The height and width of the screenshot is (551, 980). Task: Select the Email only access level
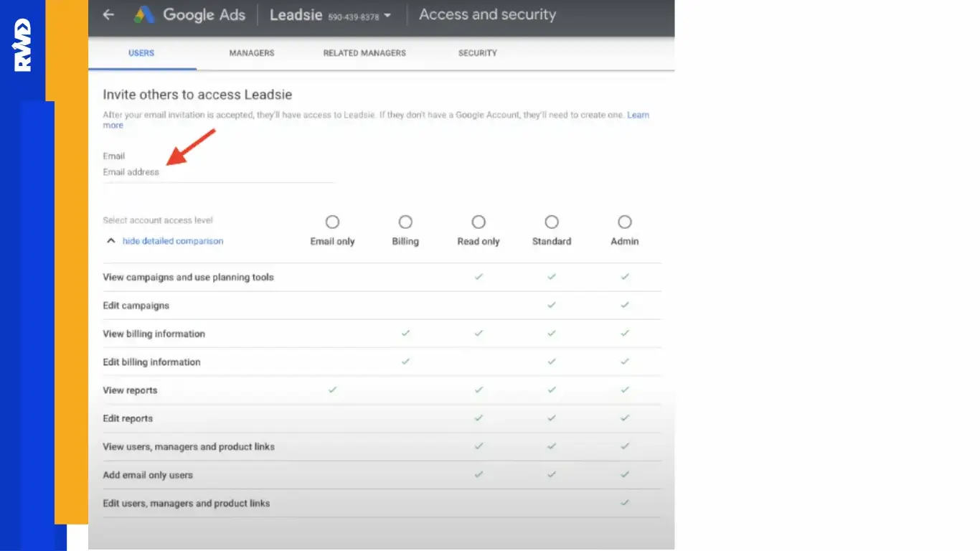pyautogui.click(x=332, y=222)
